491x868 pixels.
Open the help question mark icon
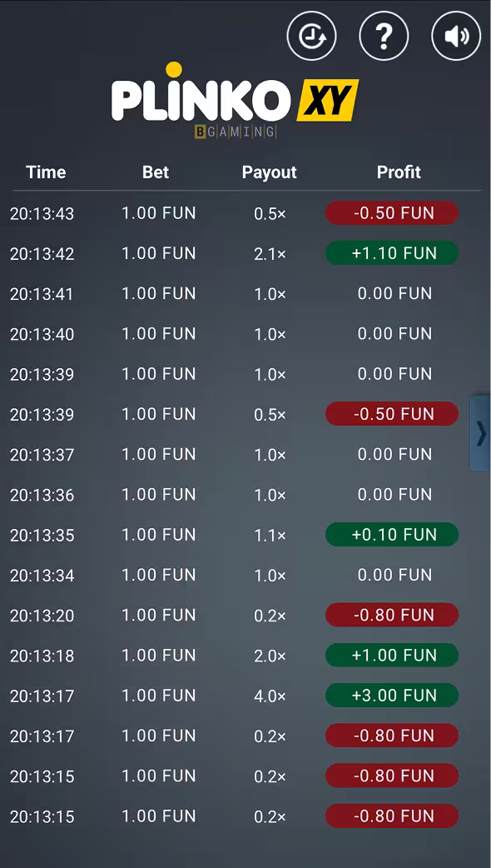[384, 36]
